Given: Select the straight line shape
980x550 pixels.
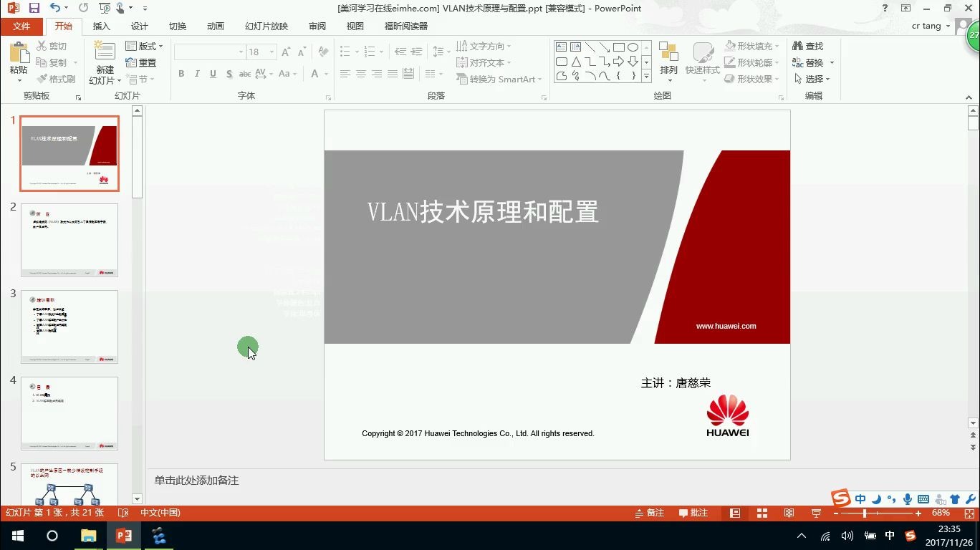Looking at the screenshot, I should (x=590, y=47).
